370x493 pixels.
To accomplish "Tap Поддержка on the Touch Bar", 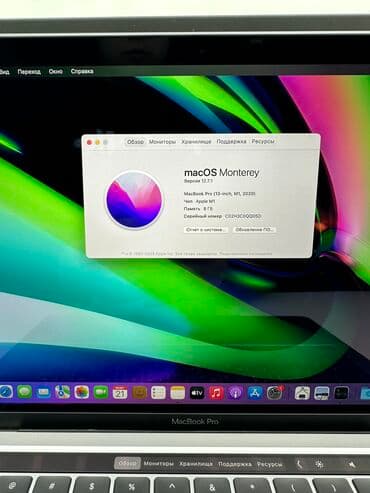I will coord(235,464).
